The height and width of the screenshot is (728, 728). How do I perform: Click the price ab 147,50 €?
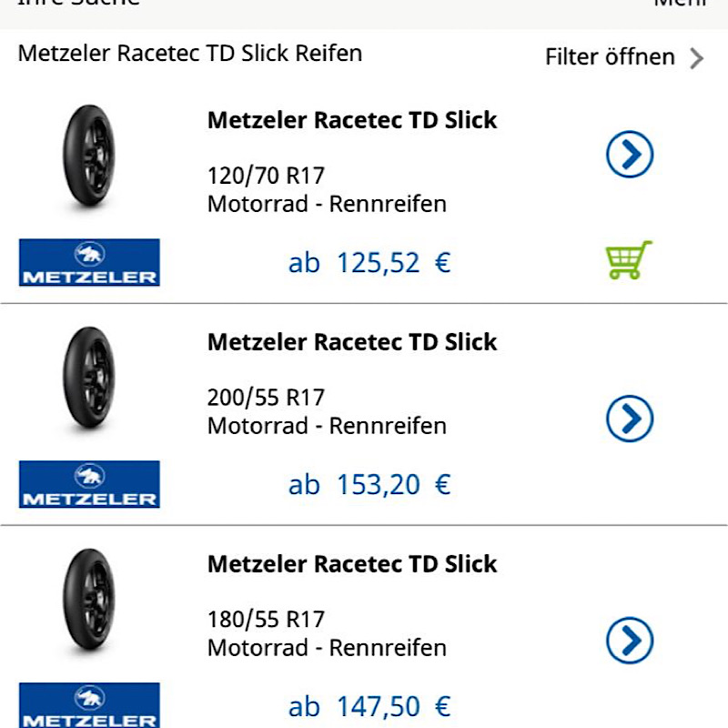click(369, 707)
